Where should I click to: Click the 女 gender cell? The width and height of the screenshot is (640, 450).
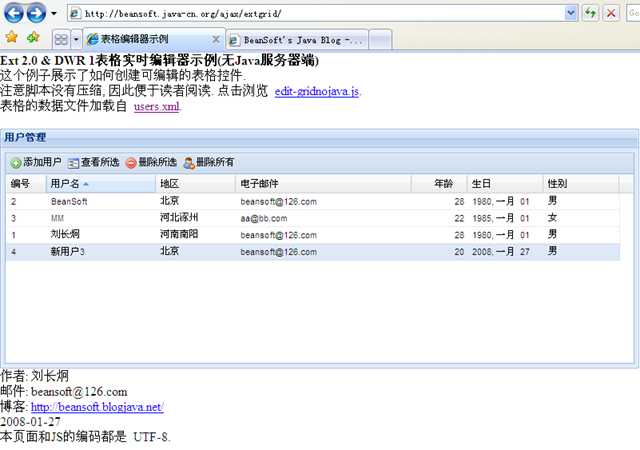pyautogui.click(x=581, y=218)
